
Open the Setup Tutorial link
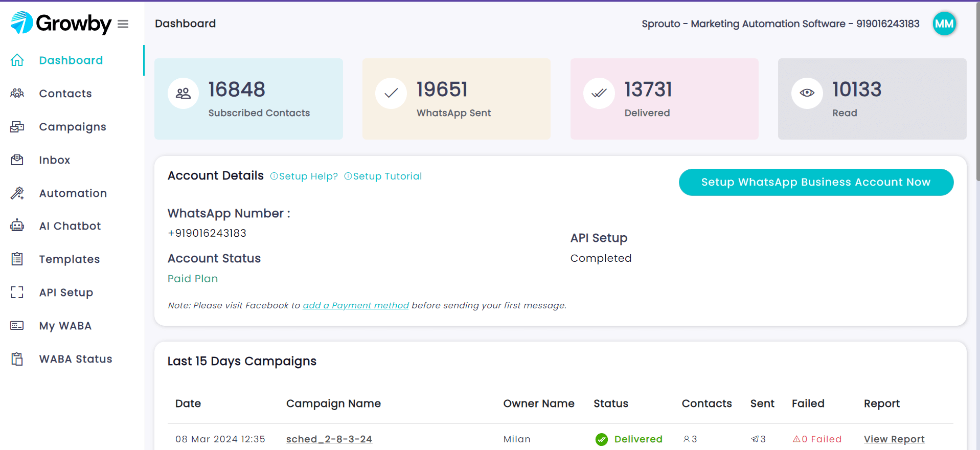coord(383,176)
